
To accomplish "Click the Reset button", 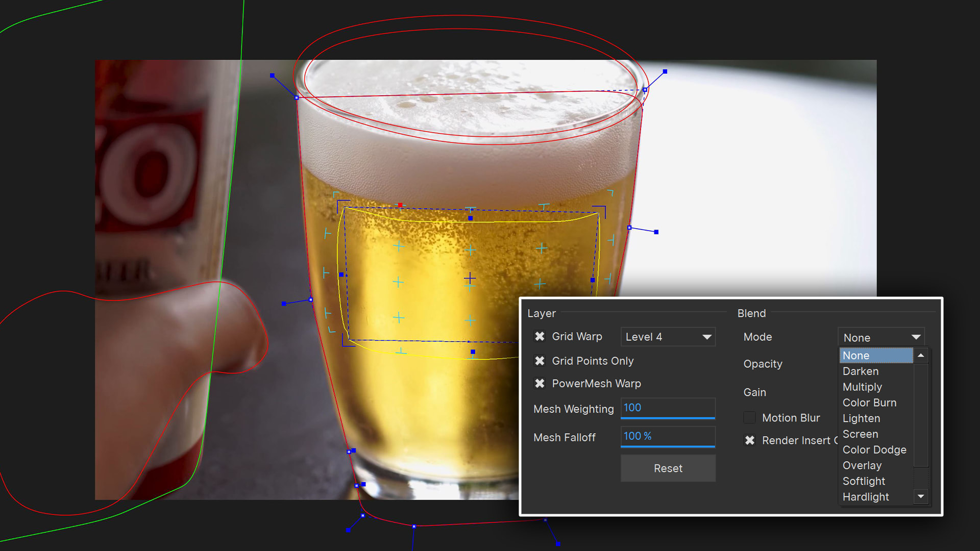I will click(x=668, y=468).
